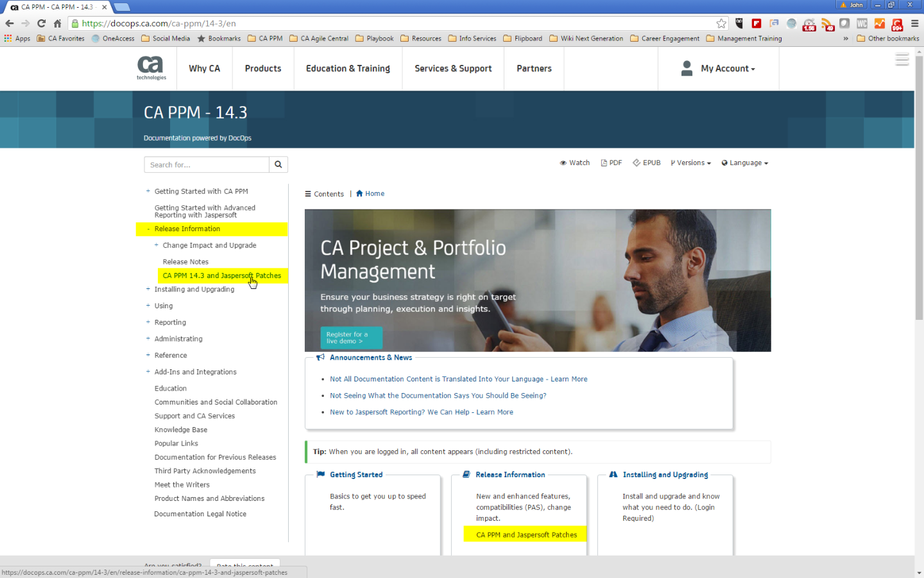The height and width of the screenshot is (578, 924).
Task: Open the Versions dropdown
Action: click(x=690, y=163)
